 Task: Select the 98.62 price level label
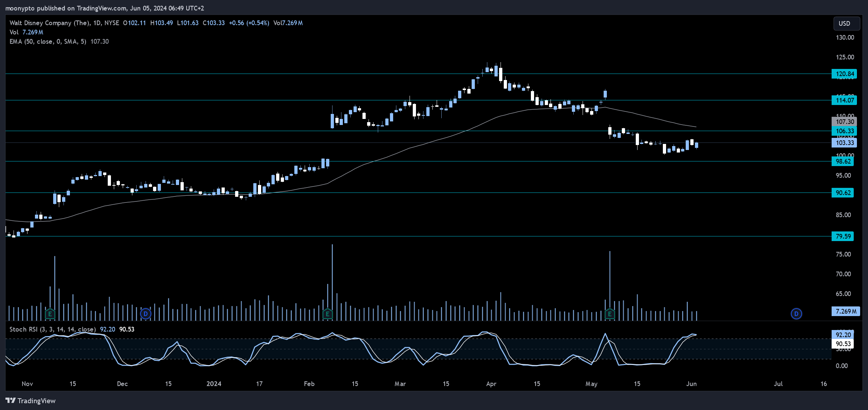click(x=843, y=161)
